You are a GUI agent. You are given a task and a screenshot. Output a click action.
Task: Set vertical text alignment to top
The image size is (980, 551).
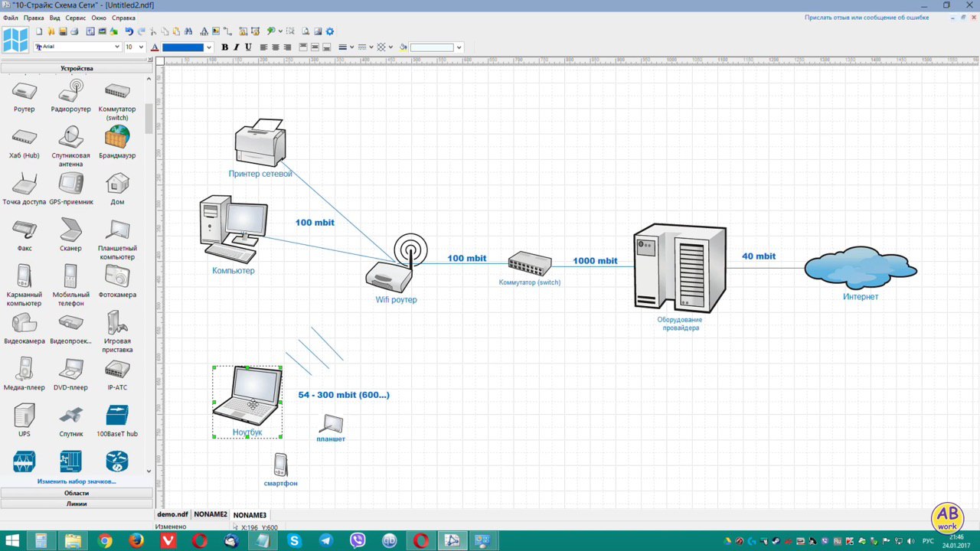pyautogui.click(x=303, y=47)
